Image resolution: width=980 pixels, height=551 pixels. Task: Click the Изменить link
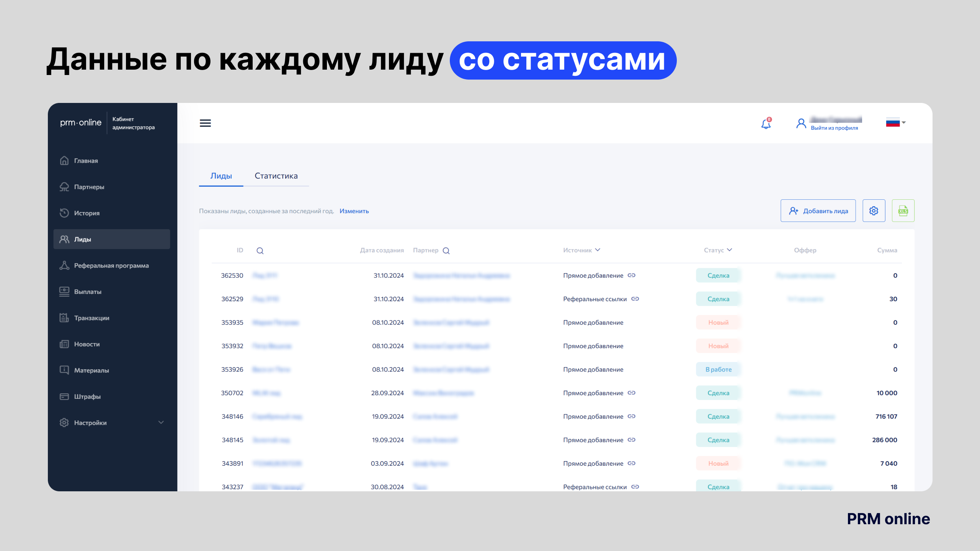point(354,211)
